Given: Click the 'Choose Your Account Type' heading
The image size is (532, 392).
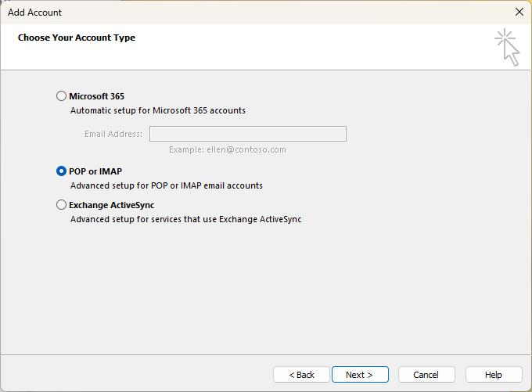Looking at the screenshot, I should point(77,38).
